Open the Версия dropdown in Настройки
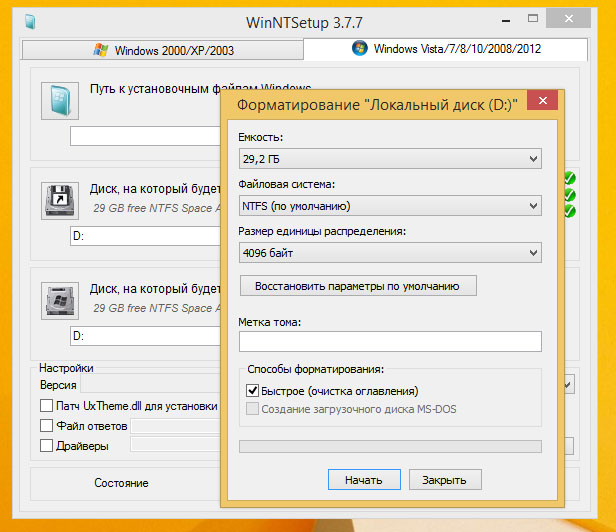The width and height of the screenshot is (616, 532). 569,385
